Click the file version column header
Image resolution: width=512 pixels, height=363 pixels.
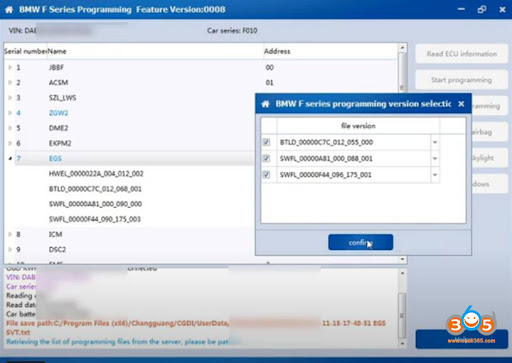[x=358, y=126]
